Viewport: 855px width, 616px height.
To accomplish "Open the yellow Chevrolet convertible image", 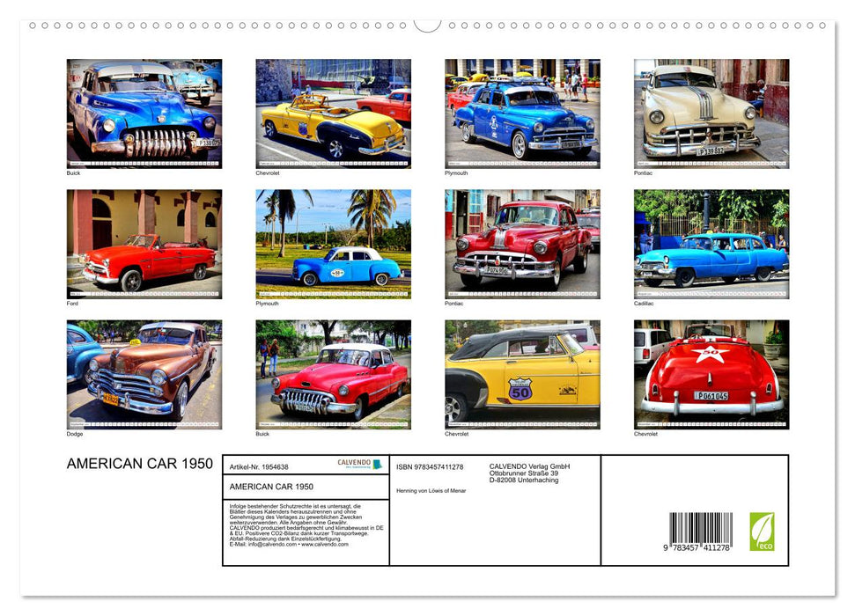I will pyautogui.click(x=331, y=112).
